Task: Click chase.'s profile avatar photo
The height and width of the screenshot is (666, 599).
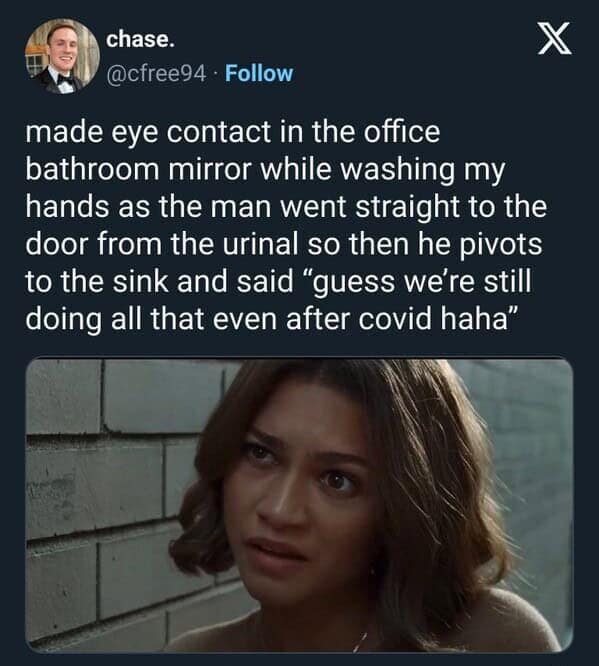Action: click(62, 56)
